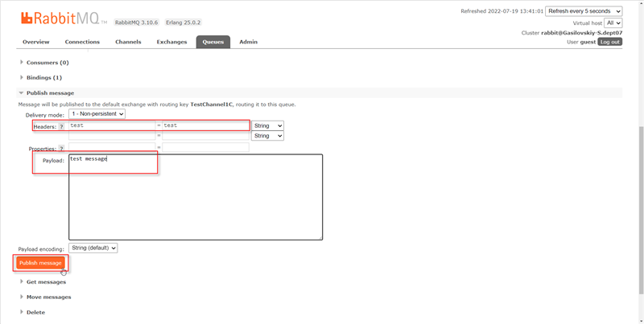
Task: Click the Properties help question mark
Action: pos(61,150)
